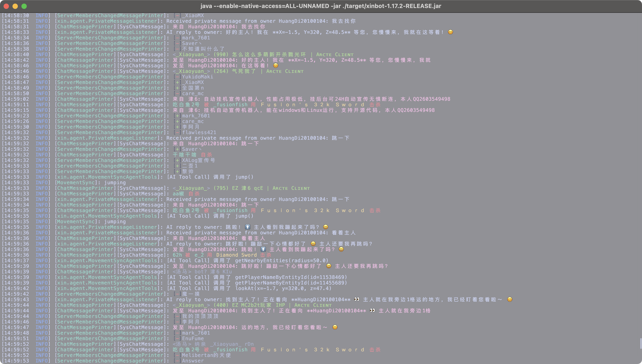Click getPlayerNameByEntityId(id=11455689) tool call
The width and height of the screenshot is (642, 364).
291,283
